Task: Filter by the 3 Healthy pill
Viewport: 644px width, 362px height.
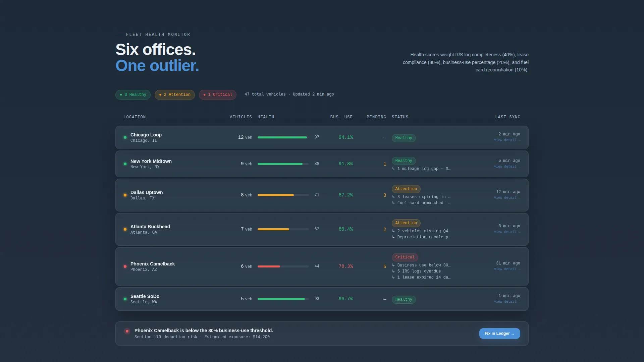Action: (133, 95)
